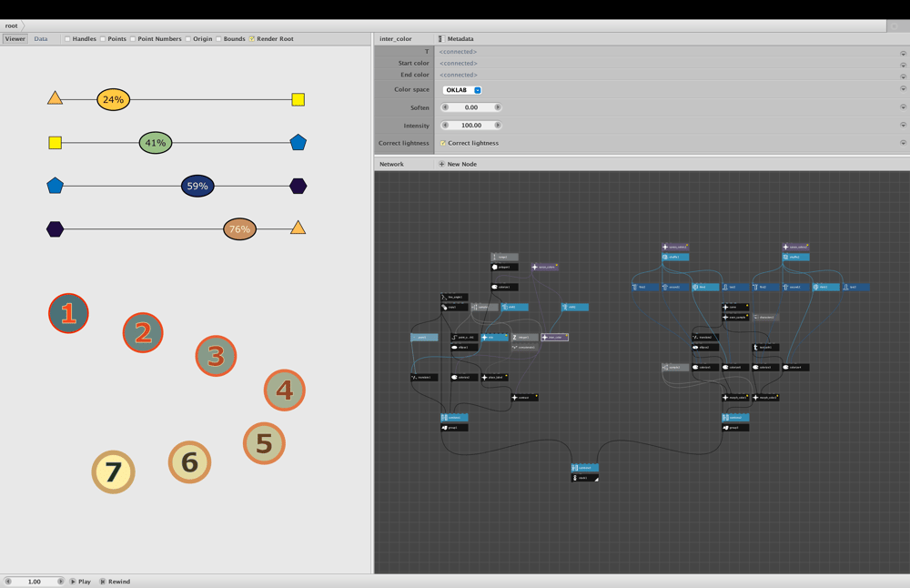
Task: Select the colorize1 node
Action: click(504, 287)
